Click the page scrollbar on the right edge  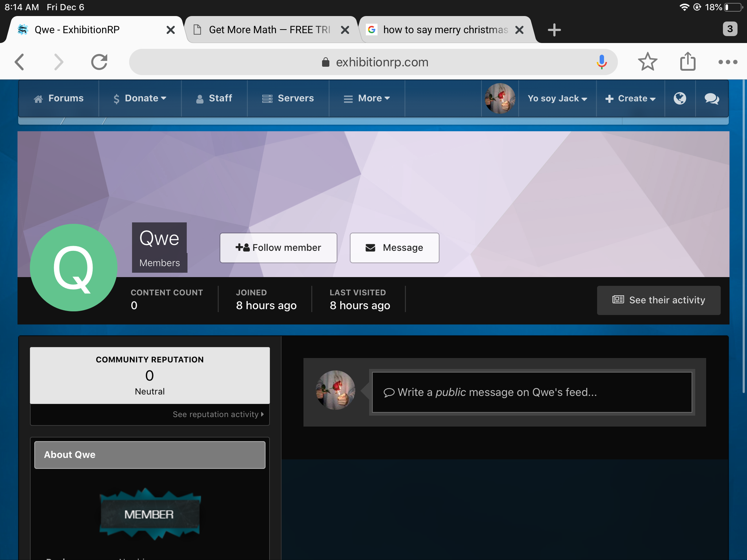pyautogui.click(x=743, y=237)
